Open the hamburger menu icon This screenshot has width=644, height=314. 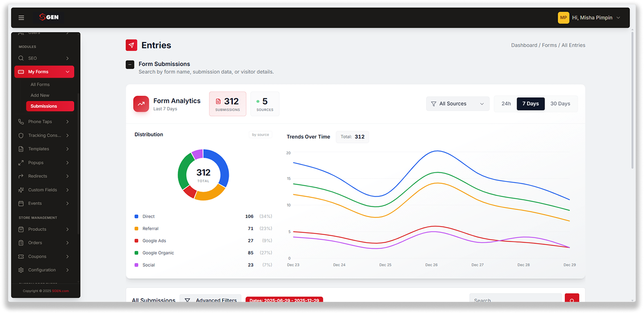21,18
